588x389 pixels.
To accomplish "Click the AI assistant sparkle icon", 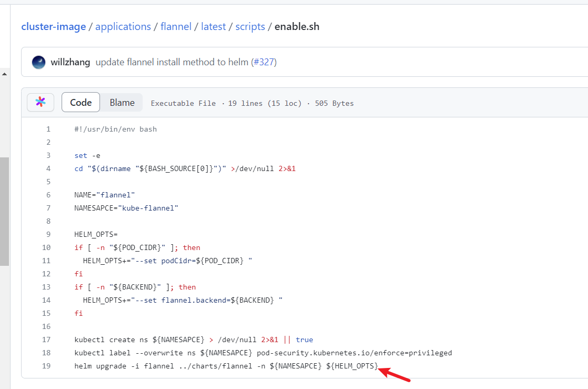I will (41, 102).
